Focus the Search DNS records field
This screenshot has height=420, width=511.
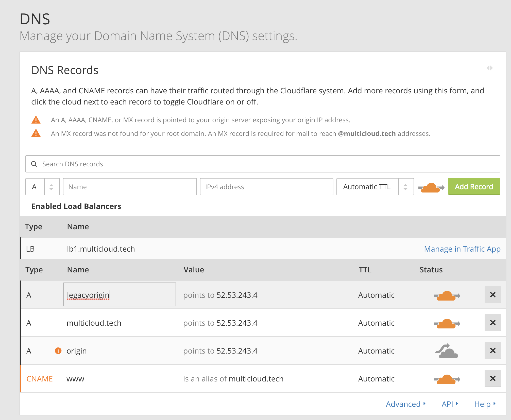(263, 164)
